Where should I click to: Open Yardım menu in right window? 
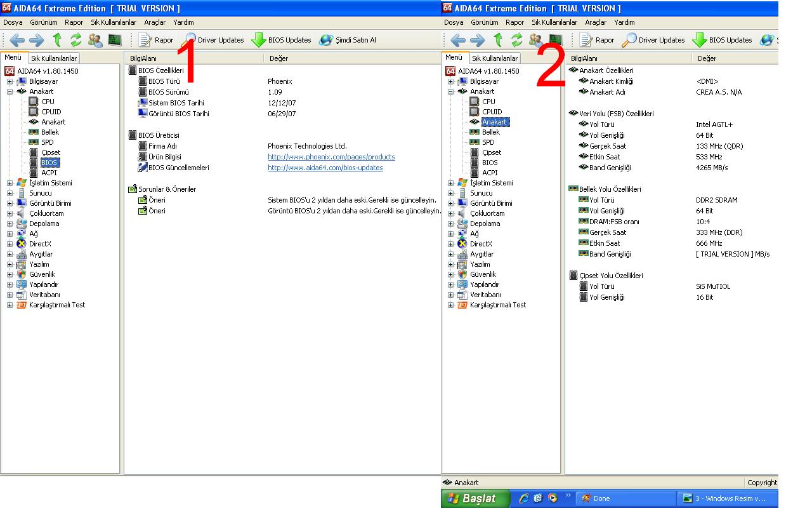coord(625,22)
